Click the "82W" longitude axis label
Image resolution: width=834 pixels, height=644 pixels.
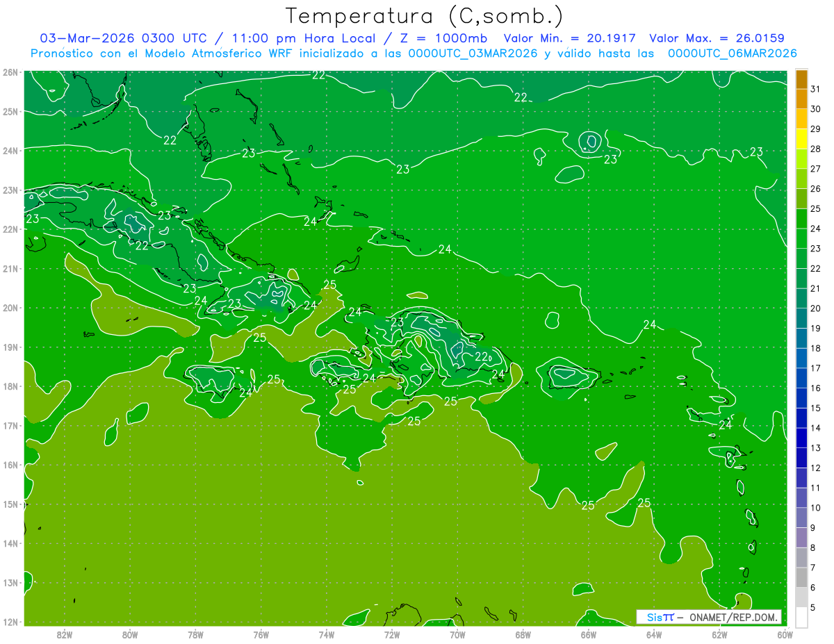(65, 634)
